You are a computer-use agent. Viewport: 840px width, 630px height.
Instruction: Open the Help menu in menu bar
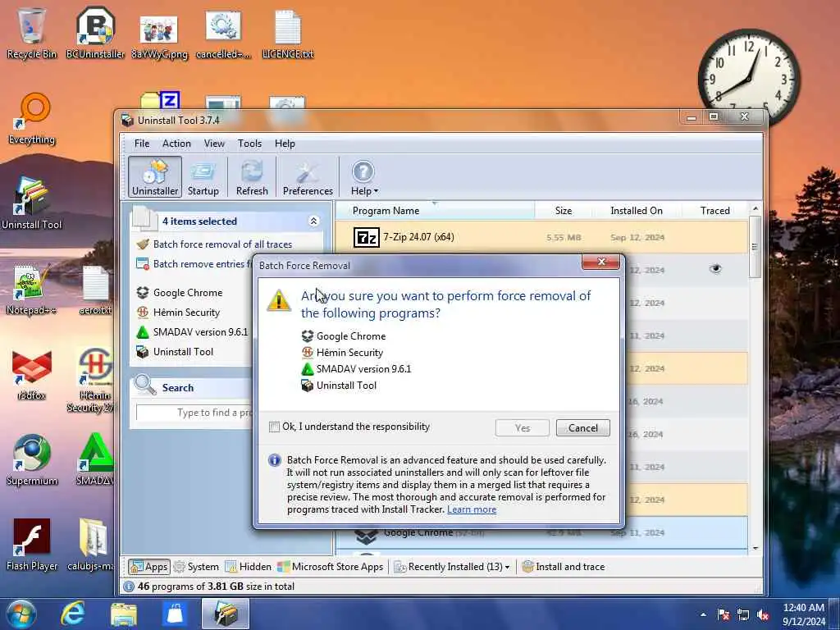click(285, 144)
